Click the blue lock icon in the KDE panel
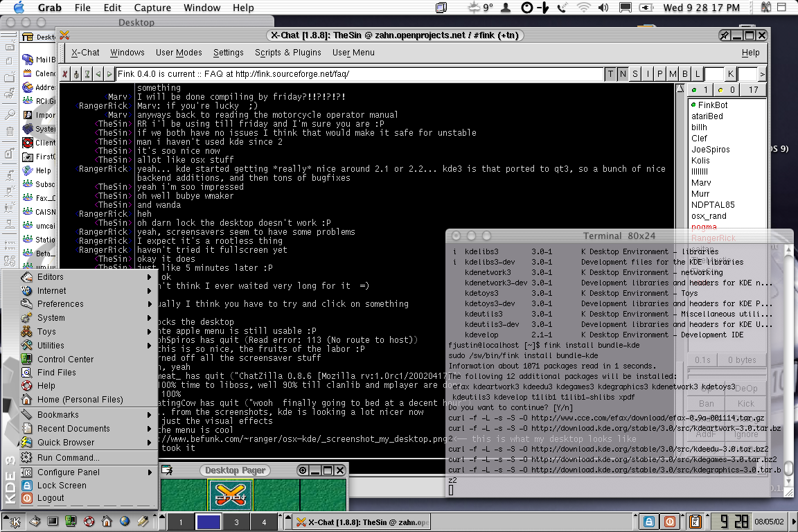Screen dimensions: 798x532 point(649,522)
